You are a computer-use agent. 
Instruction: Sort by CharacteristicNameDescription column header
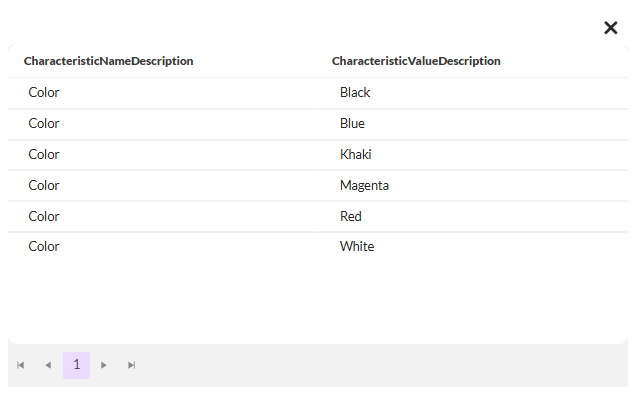(x=108, y=61)
